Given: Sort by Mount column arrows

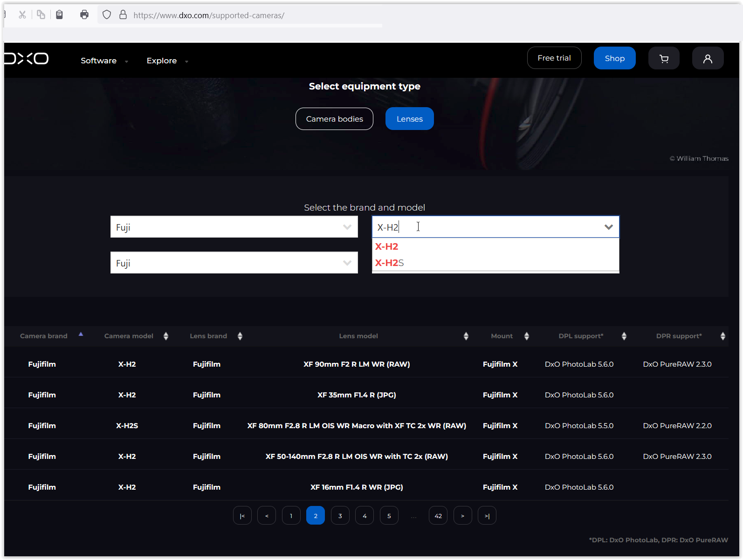Looking at the screenshot, I should pos(527,336).
